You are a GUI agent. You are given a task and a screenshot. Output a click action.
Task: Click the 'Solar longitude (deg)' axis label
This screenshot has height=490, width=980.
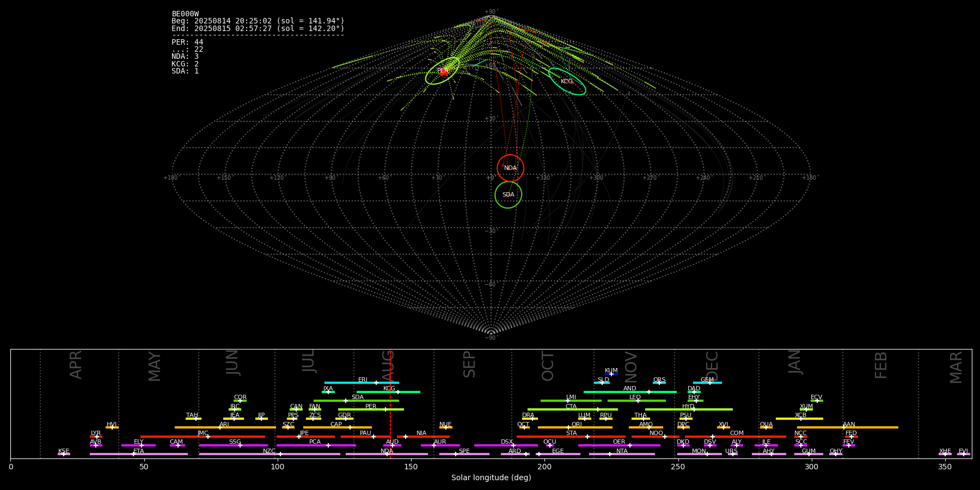(491, 477)
